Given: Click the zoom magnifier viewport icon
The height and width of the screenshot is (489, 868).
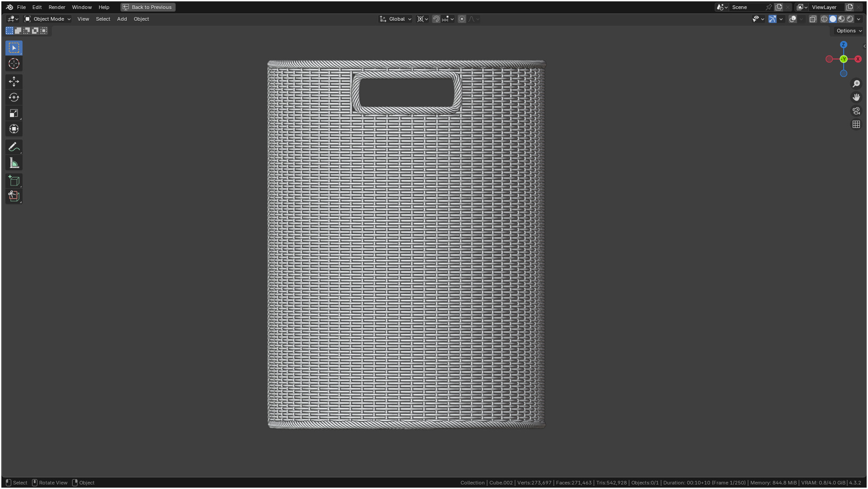Looking at the screenshot, I should (856, 84).
